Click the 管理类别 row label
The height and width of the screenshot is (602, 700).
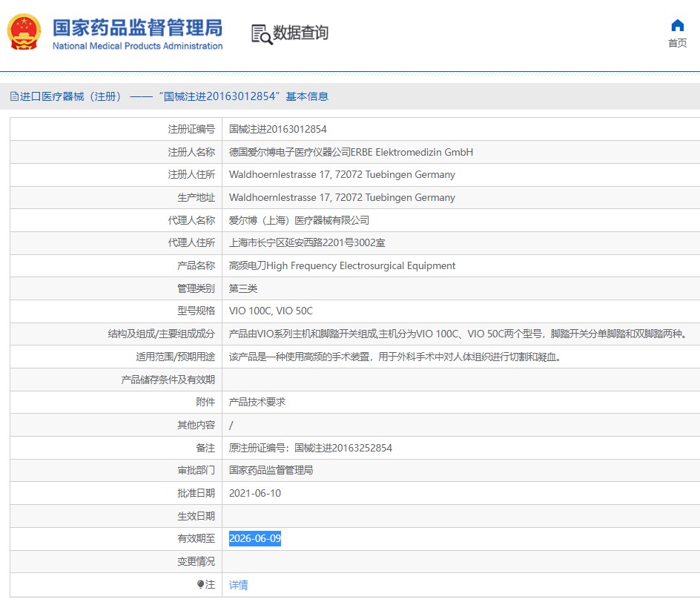coord(196,288)
